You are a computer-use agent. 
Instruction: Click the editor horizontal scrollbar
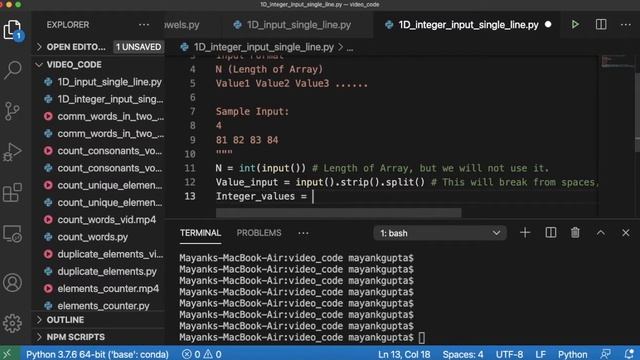tap(338, 212)
